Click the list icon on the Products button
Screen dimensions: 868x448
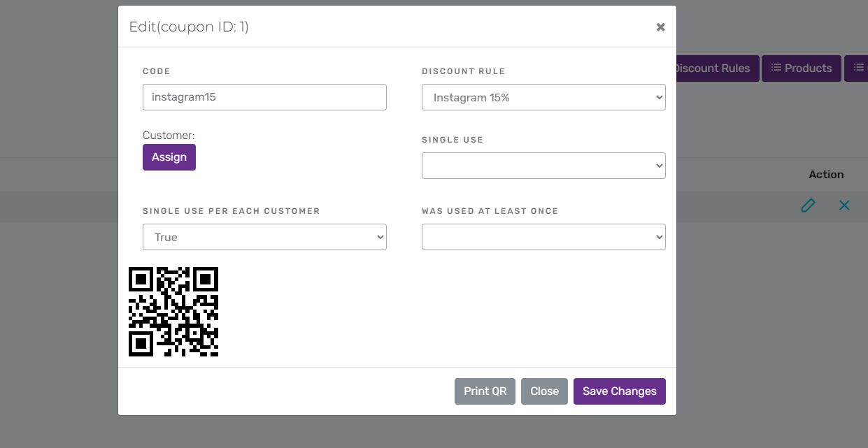[776, 68]
